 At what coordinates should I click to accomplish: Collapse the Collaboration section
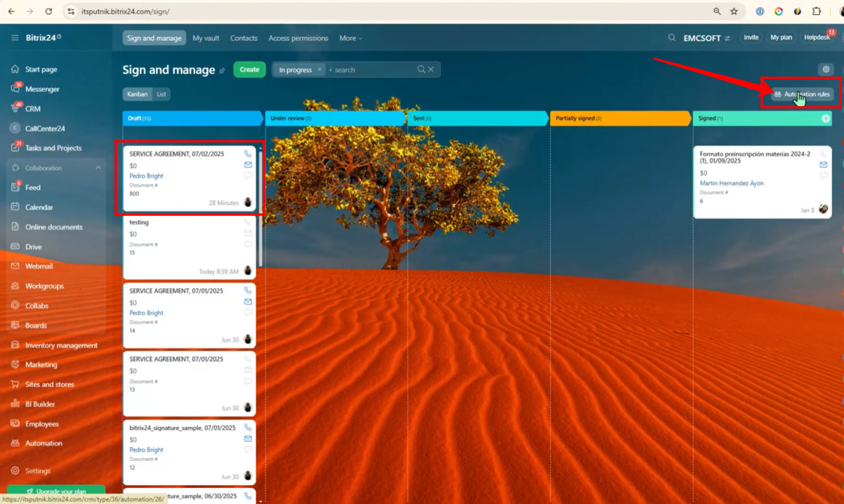click(98, 168)
